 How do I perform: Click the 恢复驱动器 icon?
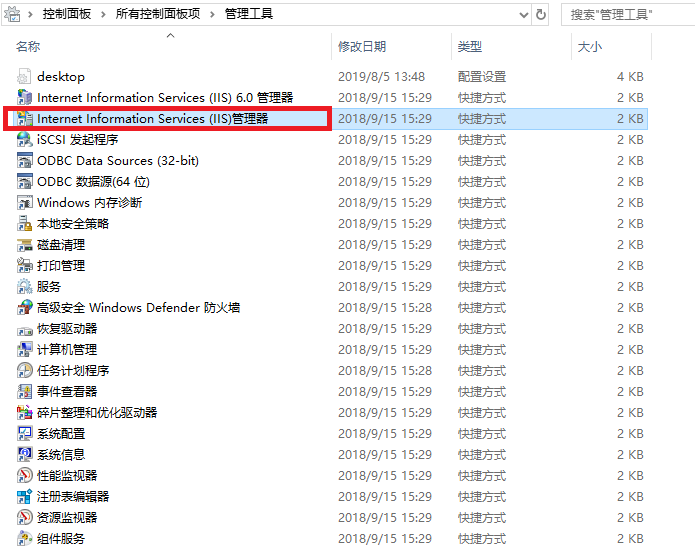coord(24,329)
